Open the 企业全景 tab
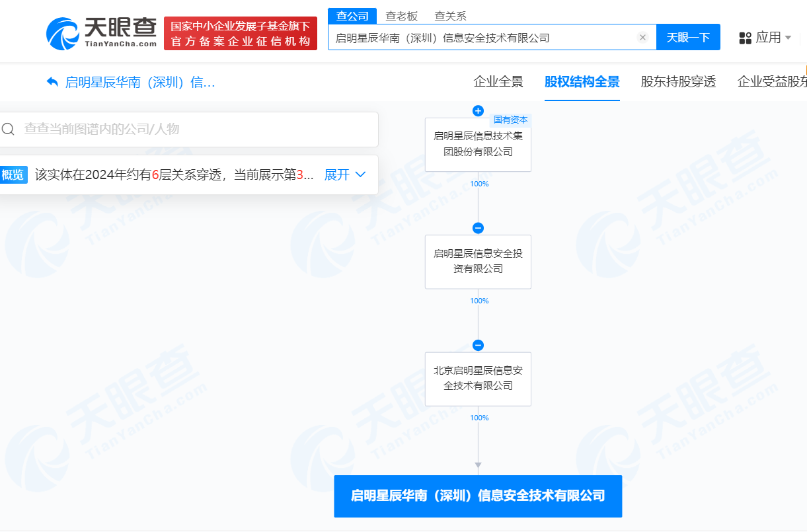The height and width of the screenshot is (532, 807). tap(498, 82)
